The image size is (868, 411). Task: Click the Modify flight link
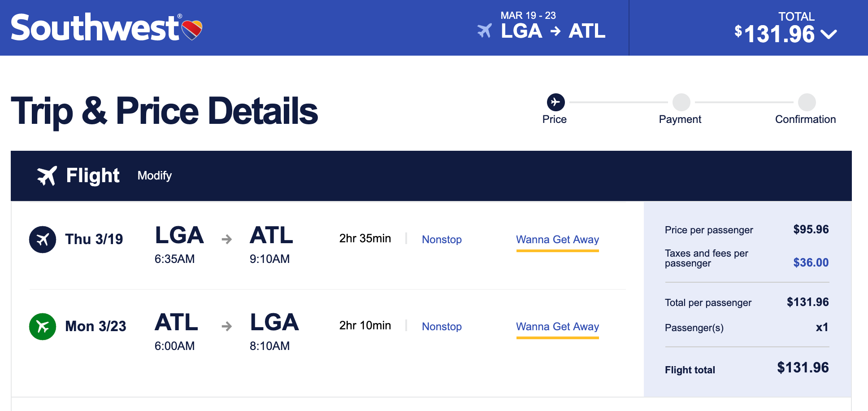(x=154, y=175)
